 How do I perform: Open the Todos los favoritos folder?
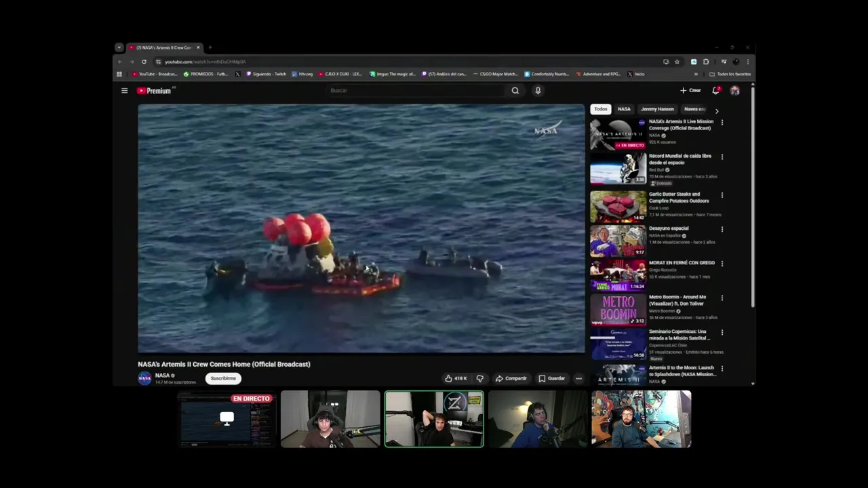point(730,74)
